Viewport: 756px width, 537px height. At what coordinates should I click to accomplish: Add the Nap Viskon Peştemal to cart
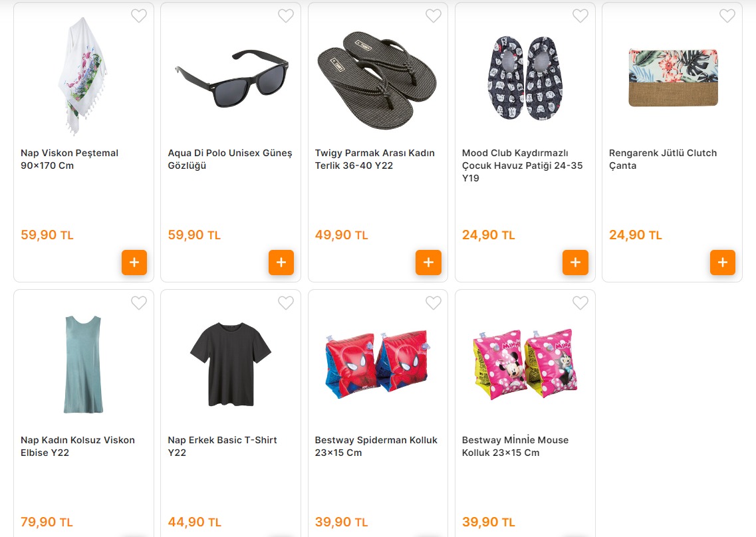point(134,263)
